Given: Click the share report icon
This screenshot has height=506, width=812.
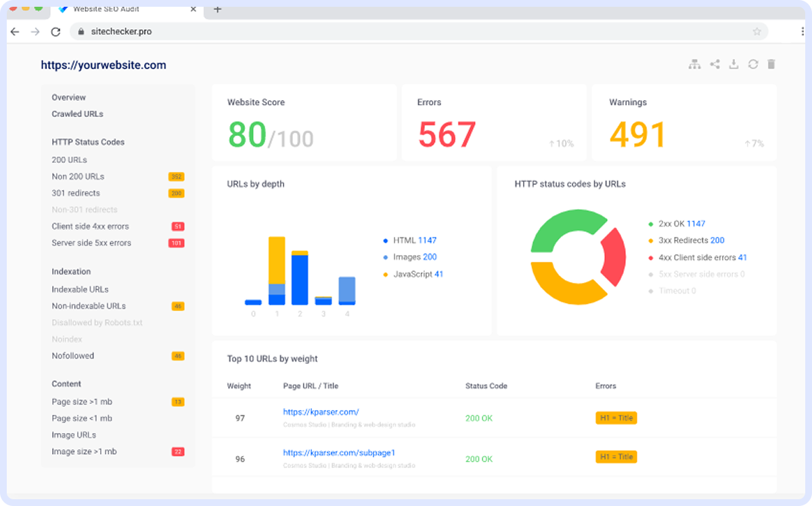Looking at the screenshot, I should tap(714, 64).
